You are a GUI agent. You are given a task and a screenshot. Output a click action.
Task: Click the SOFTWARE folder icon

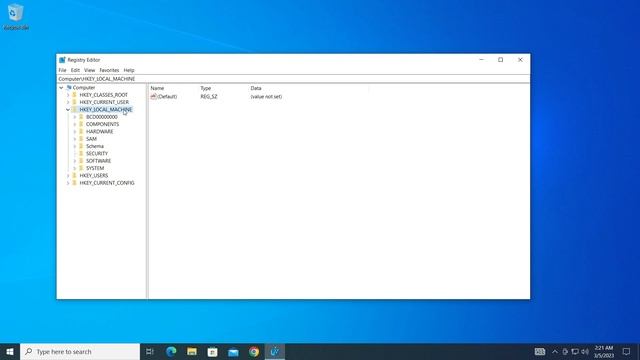[x=81, y=161]
